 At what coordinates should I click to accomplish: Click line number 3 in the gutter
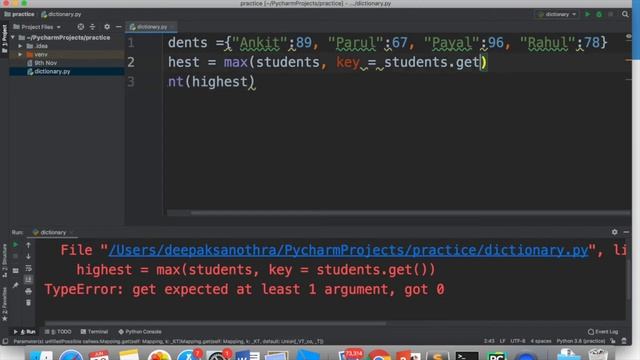tap(131, 82)
